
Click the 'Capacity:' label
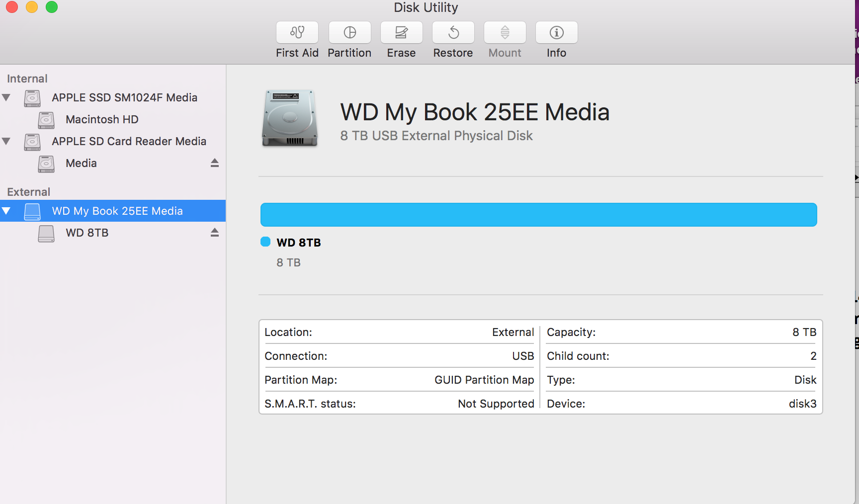571,332
